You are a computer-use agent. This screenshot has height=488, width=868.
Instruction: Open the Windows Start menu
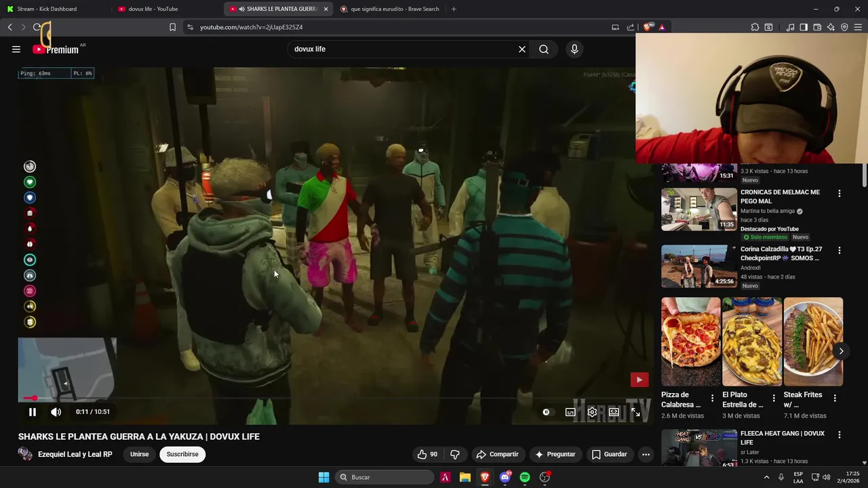[x=324, y=477]
